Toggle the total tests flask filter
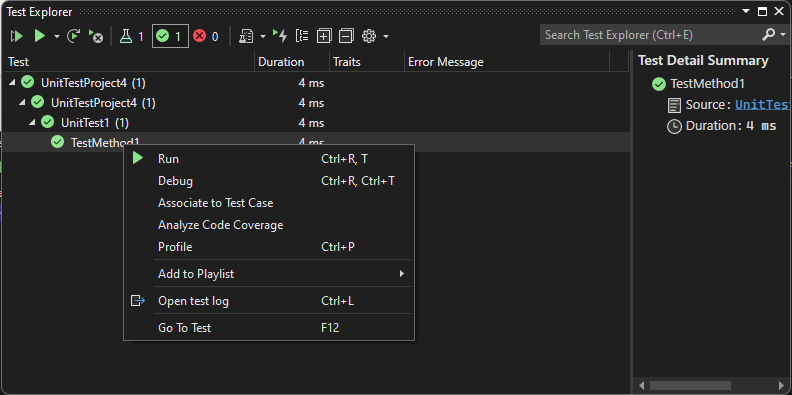The height and width of the screenshot is (395, 792). coord(132,36)
